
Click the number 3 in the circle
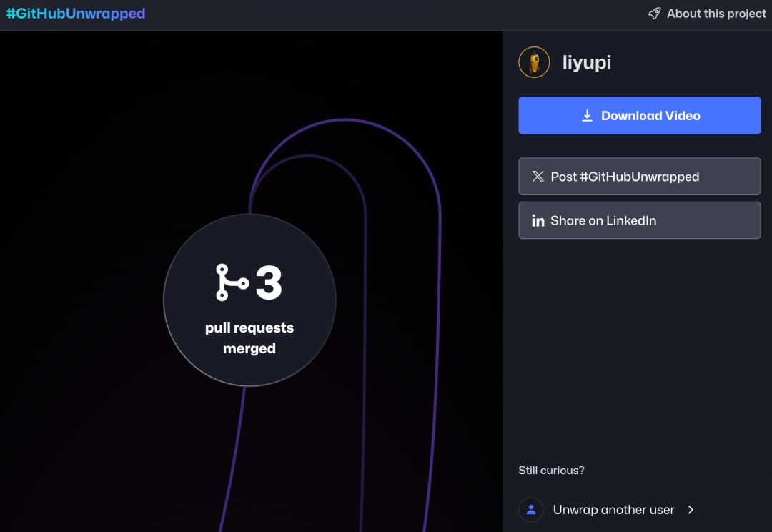coord(269,282)
